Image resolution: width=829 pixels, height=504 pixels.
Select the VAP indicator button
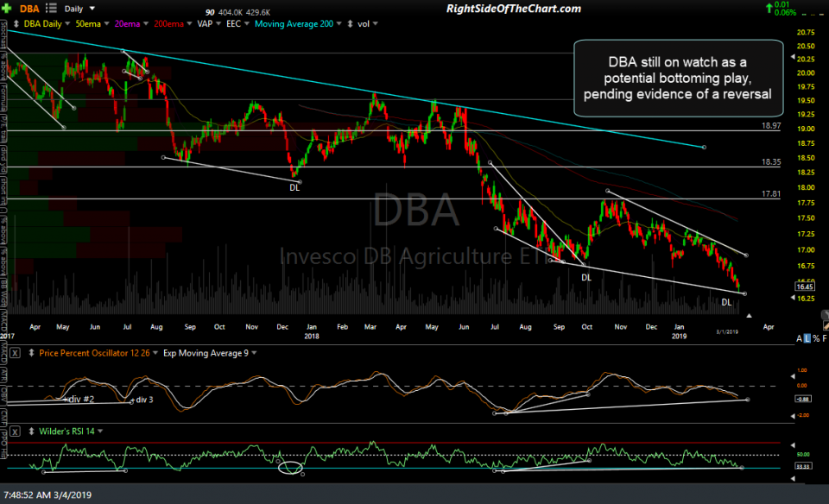point(204,24)
